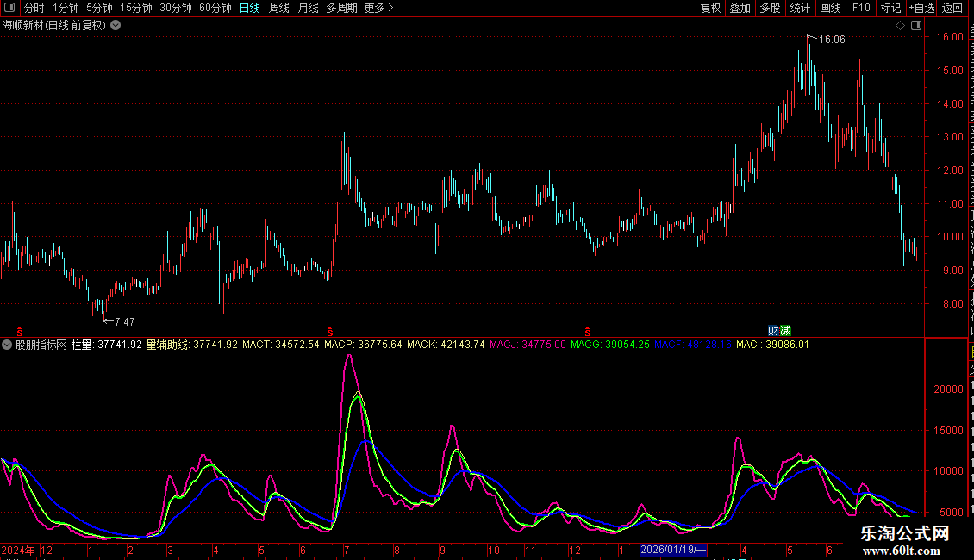The width and height of the screenshot is (974, 560).
Task: Click the green MACG 39054.25 value
Action: [x=610, y=345]
